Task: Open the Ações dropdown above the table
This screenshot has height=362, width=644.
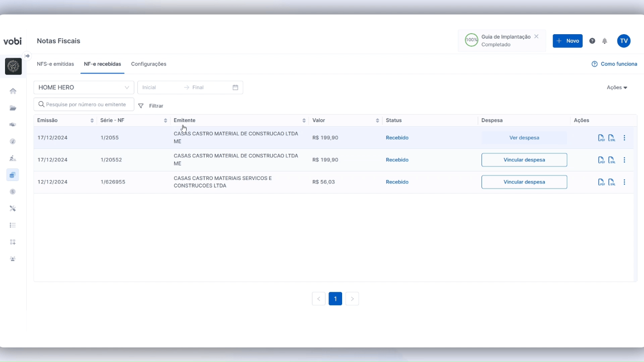Action: [616, 87]
